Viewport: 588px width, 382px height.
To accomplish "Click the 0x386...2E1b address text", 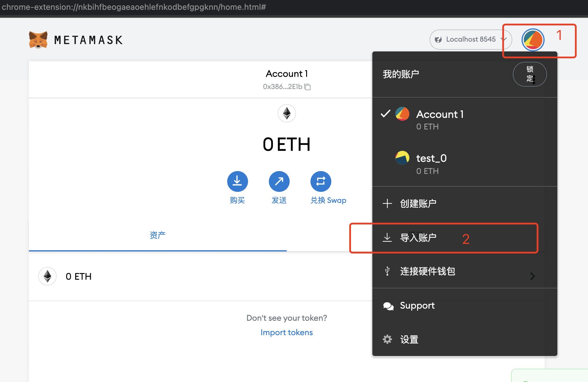I will (x=282, y=87).
